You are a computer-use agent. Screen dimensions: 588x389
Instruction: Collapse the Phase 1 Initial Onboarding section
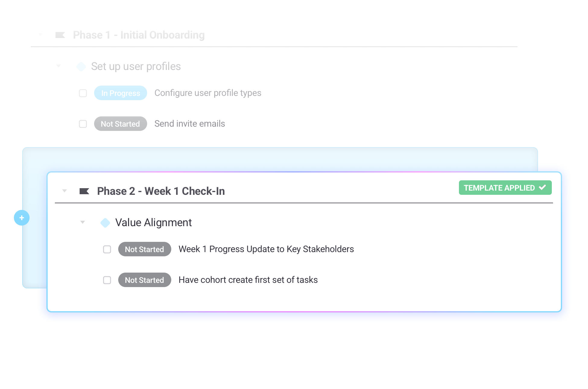tap(40, 34)
